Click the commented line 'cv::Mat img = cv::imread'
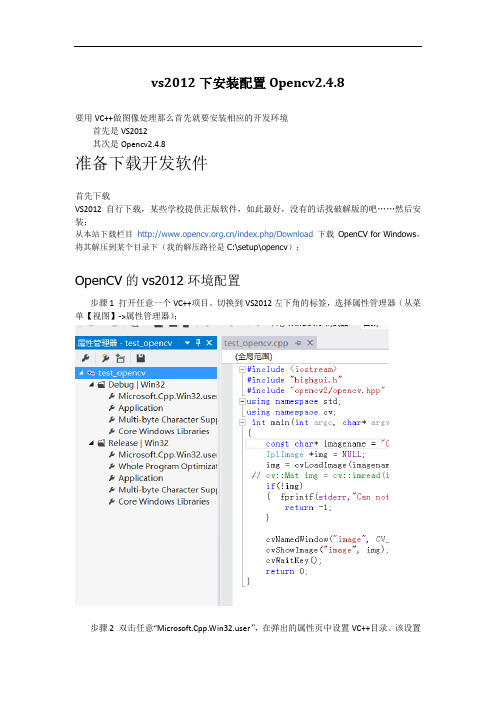Viewport: 496px width, 702px height. click(320, 475)
